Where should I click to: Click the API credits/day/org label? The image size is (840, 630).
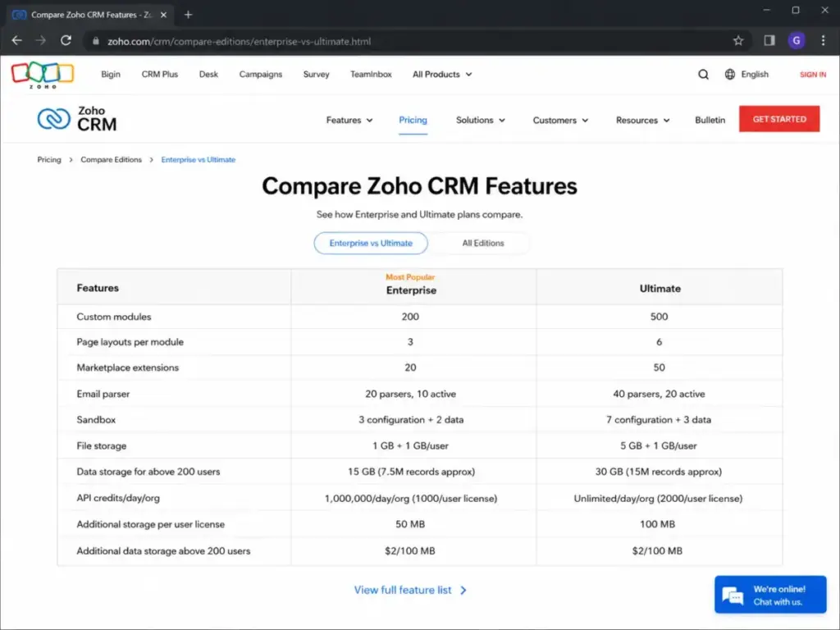(118, 498)
